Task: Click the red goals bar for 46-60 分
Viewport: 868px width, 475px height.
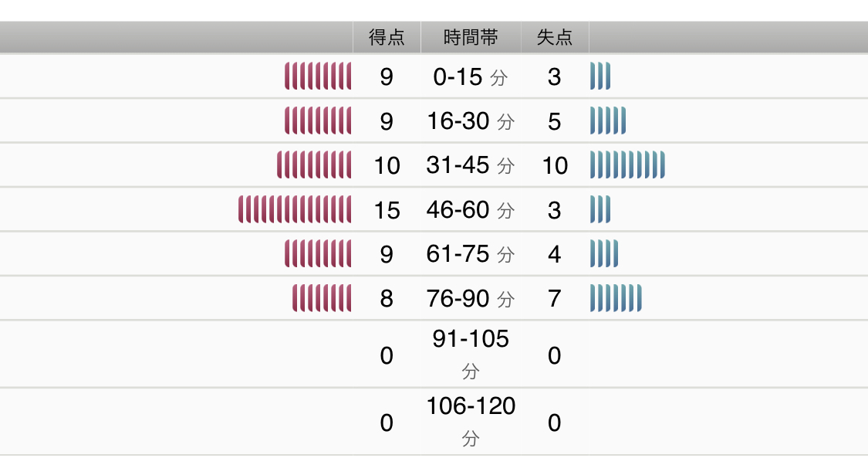Action: tap(295, 210)
